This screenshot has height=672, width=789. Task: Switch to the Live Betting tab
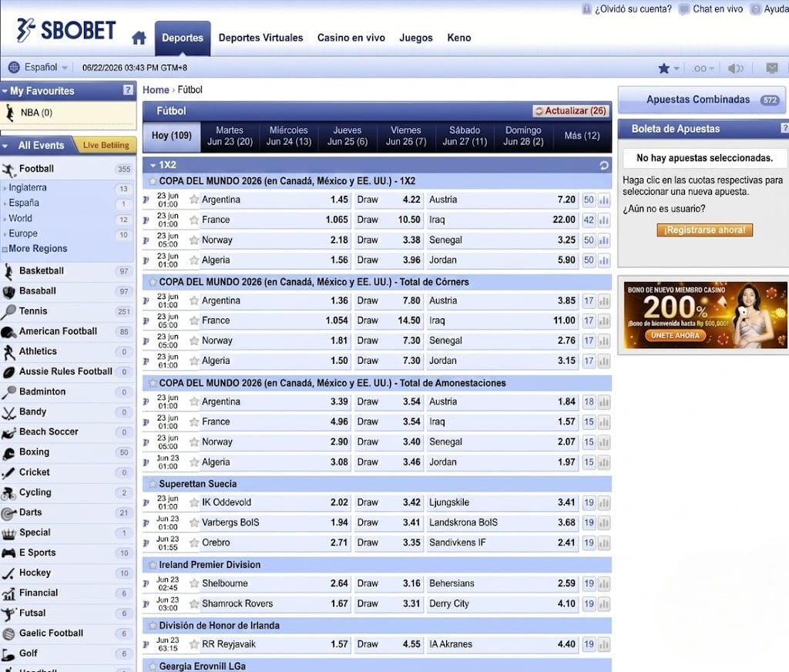tap(106, 146)
